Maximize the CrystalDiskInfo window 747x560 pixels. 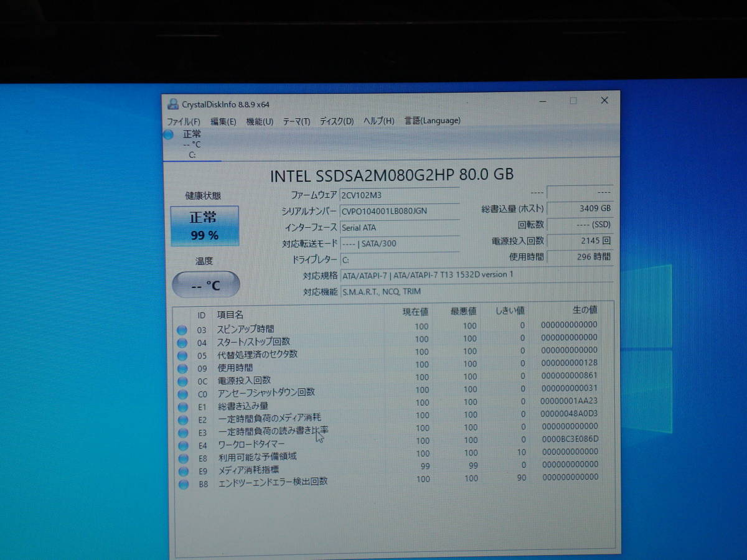point(573,101)
